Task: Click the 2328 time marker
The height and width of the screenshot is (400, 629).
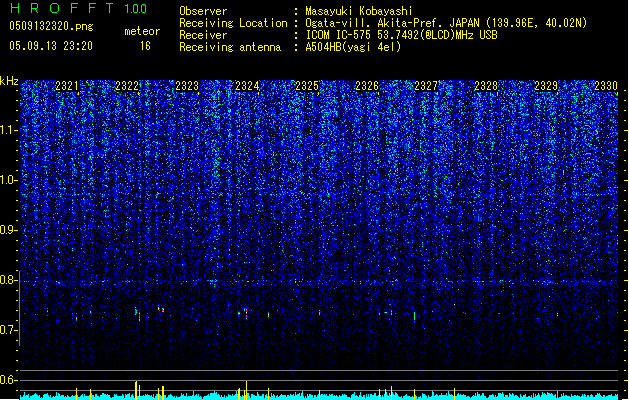Action: coord(486,86)
